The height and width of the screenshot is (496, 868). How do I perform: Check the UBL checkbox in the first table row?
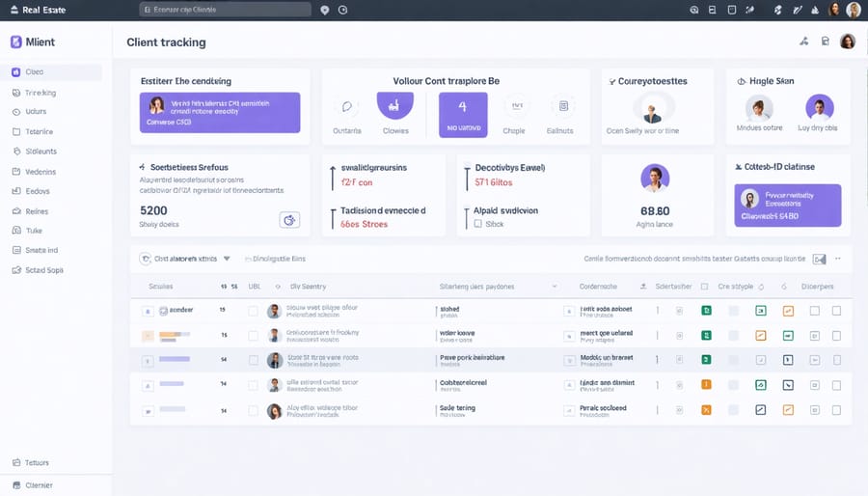[x=253, y=311]
